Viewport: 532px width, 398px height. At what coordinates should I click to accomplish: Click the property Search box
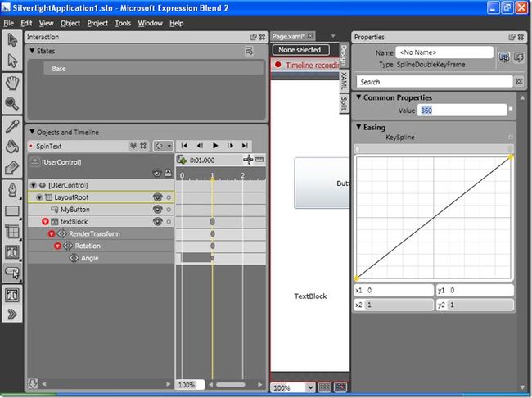tap(435, 82)
